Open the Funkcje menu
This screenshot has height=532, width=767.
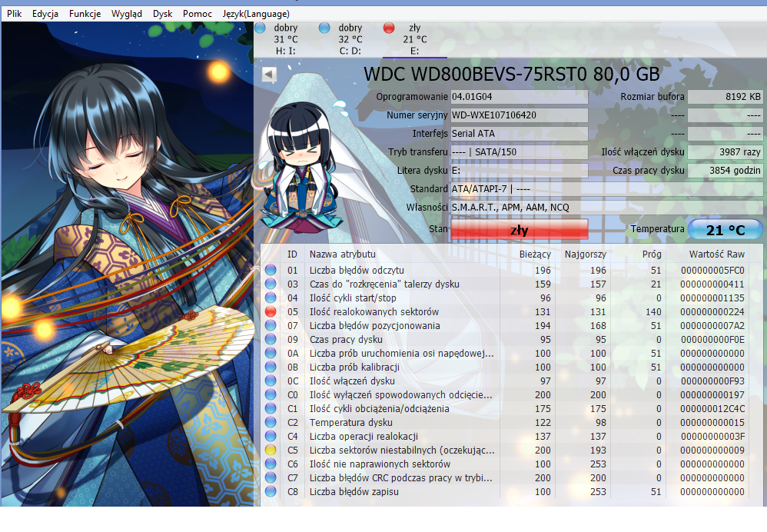(x=85, y=14)
